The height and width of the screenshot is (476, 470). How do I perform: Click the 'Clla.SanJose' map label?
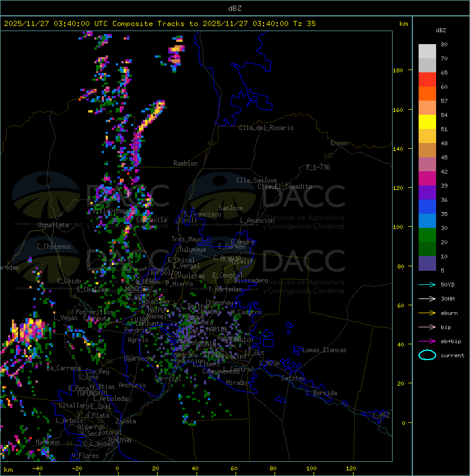(256, 180)
